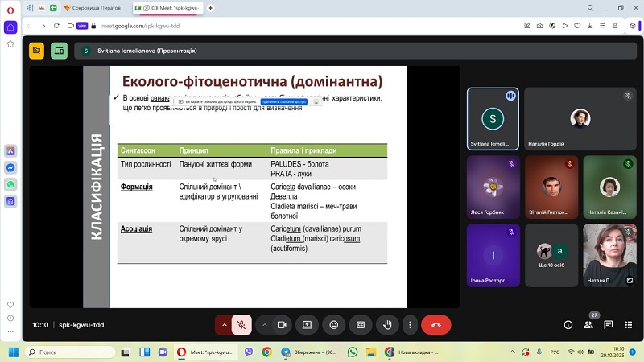
Task: Click the share screen button
Action: pos(307,325)
